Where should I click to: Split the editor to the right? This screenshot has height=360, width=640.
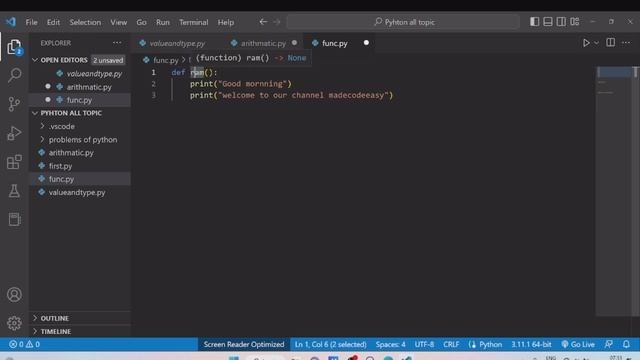[610, 42]
